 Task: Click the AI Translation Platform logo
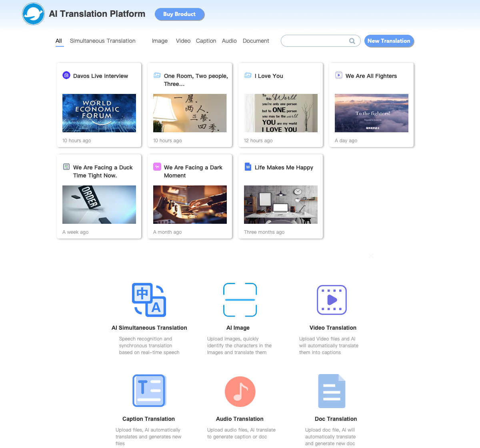tap(33, 14)
